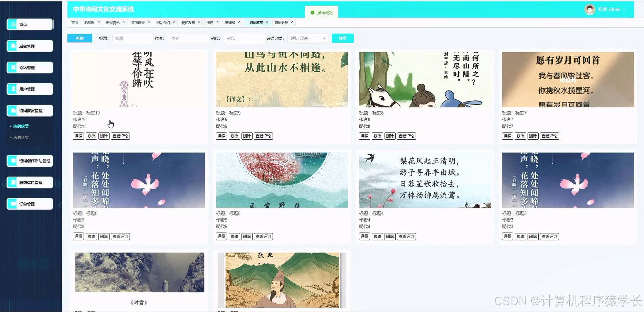This screenshot has height=312, width=644.
Task: Click the home icon beside 首页
Action: [x=13, y=24]
